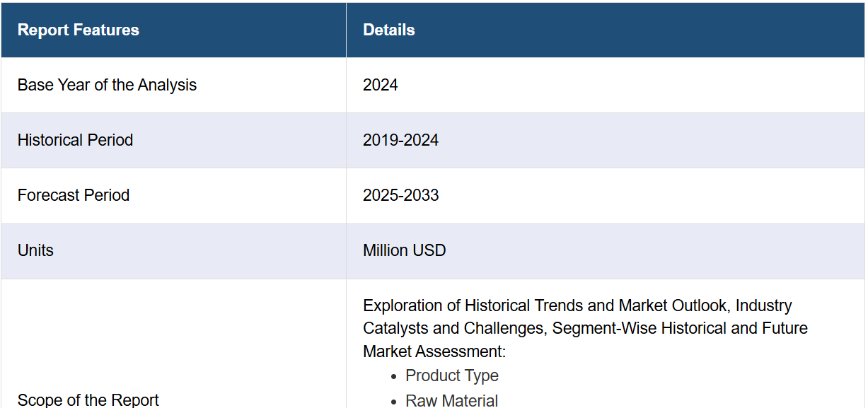Select the '2024' base year value
868x408 pixels.
381,85
